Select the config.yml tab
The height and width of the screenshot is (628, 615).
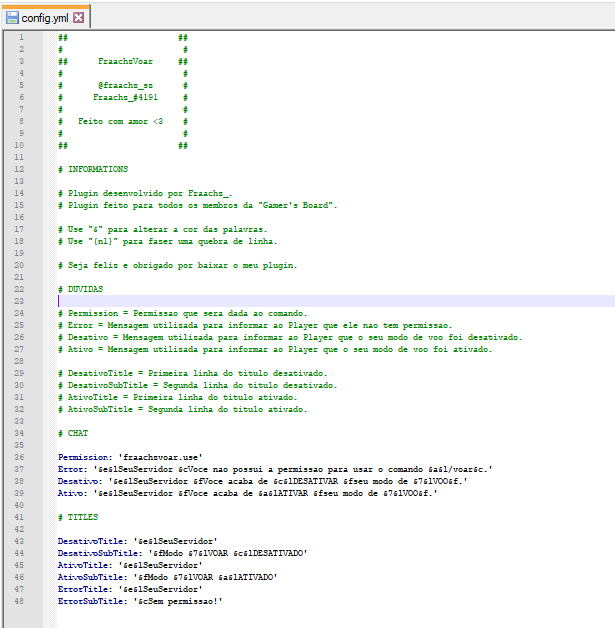click(x=45, y=18)
